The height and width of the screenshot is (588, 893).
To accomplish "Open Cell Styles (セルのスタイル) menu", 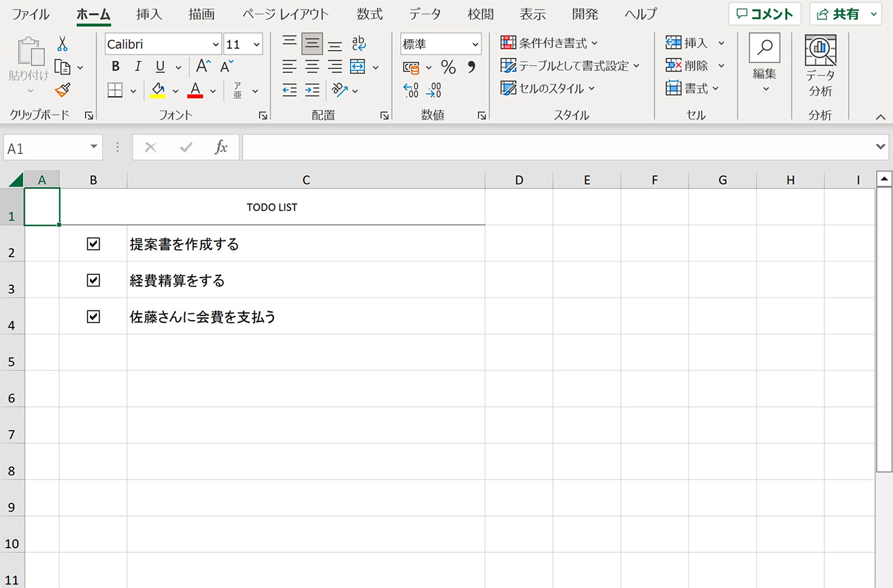I will click(547, 89).
